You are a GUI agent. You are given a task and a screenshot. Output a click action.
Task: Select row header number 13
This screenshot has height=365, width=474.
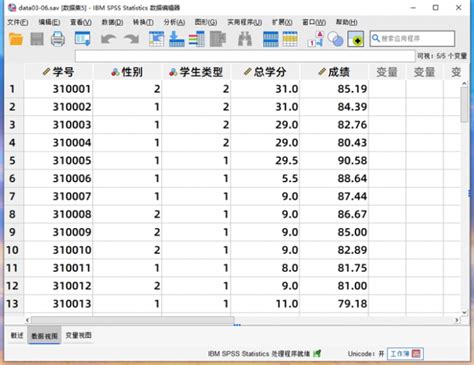pos(13,304)
